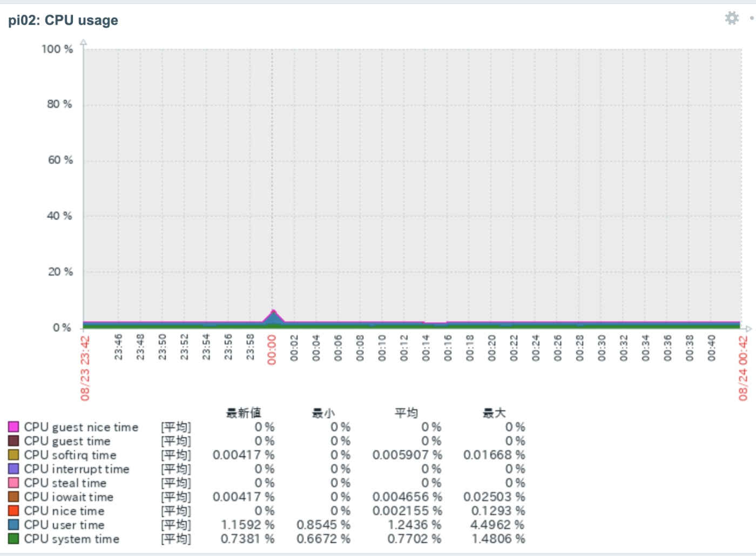The height and width of the screenshot is (556, 756).
Task: Select the CPU guest nice time legend label
Action: pyautogui.click(x=81, y=427)
